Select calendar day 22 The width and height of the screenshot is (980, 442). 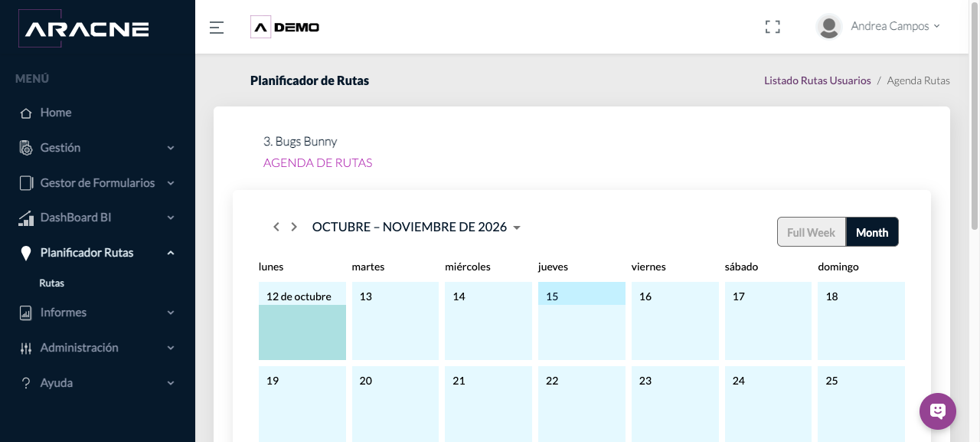coord(582,404)
